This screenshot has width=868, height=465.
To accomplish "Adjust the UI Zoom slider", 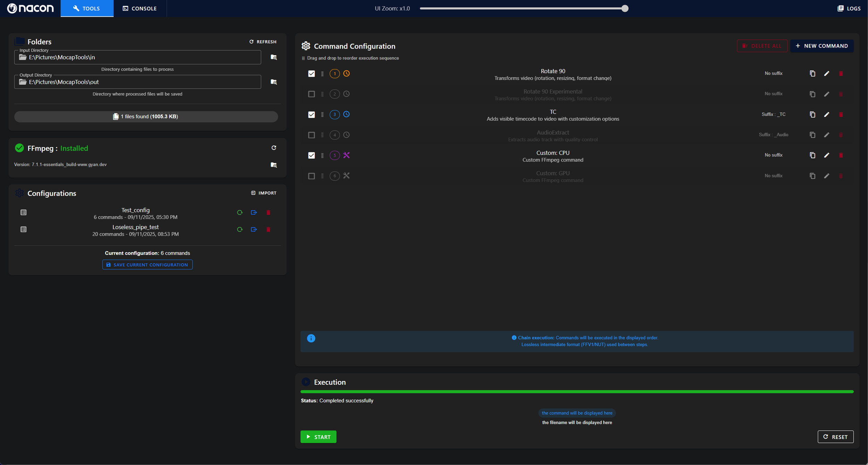I will coord(624,8).
